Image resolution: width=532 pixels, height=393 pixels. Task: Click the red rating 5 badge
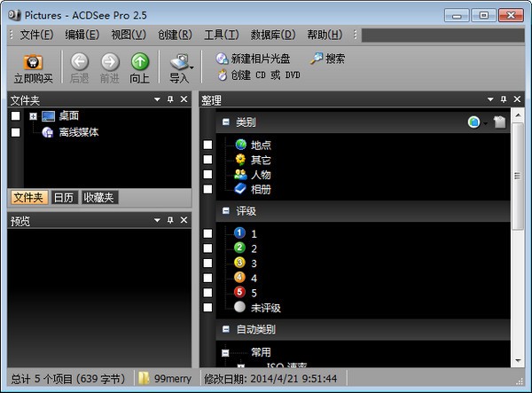pos(239,292)
